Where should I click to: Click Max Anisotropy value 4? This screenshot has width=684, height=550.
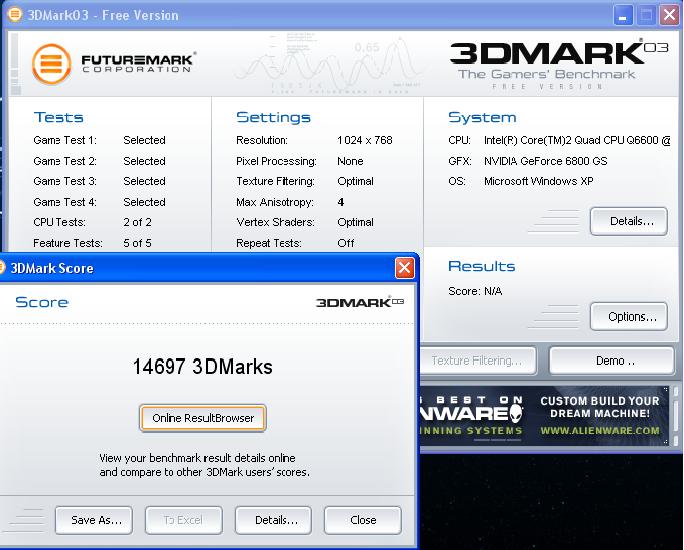click(x=341, y=202)
